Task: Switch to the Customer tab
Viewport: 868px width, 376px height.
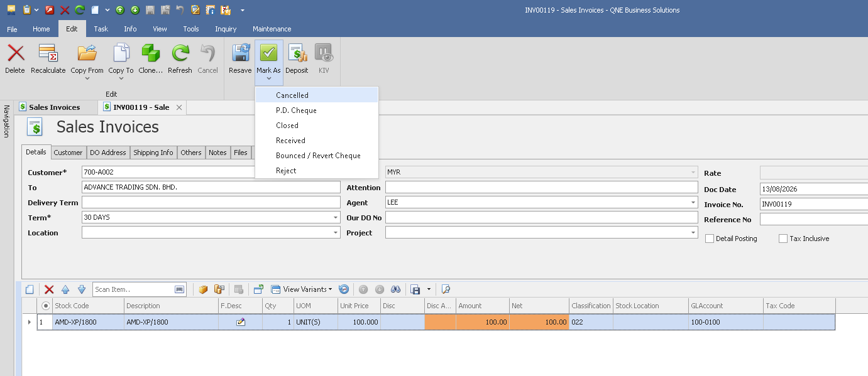Action: (68, 153)
